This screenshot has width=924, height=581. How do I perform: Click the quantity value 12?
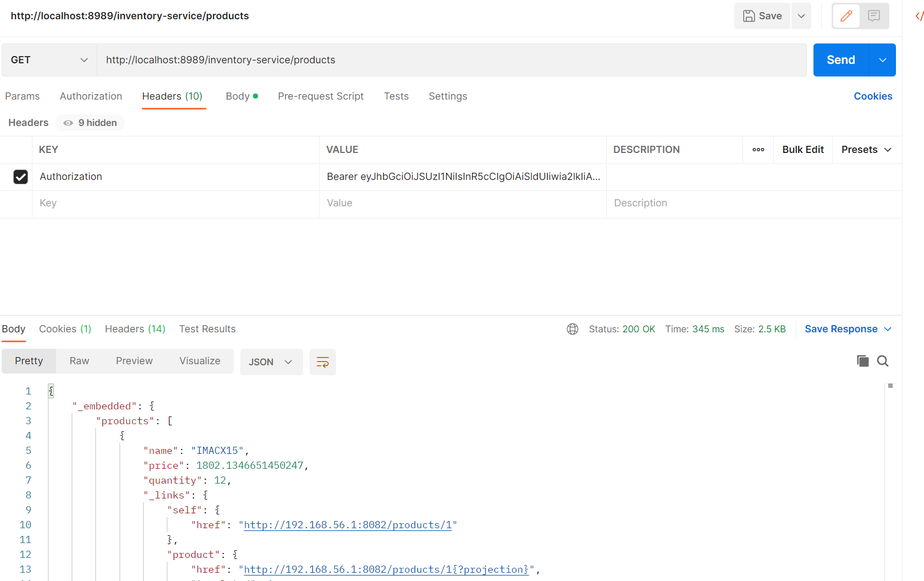point(220,480)
